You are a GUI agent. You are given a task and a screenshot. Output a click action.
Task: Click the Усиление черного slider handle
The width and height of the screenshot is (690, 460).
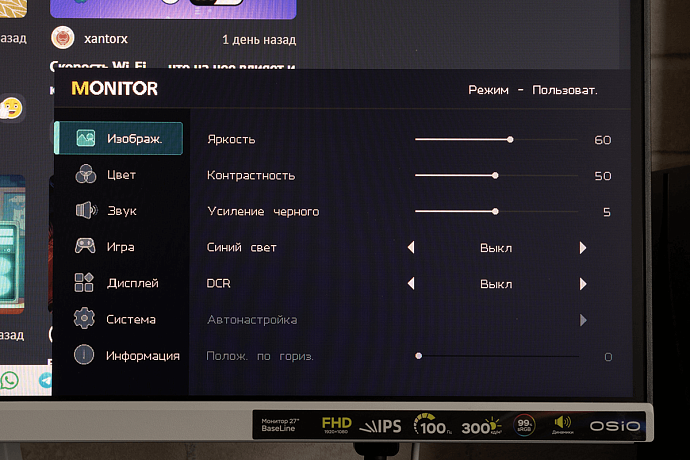(495, 212)
